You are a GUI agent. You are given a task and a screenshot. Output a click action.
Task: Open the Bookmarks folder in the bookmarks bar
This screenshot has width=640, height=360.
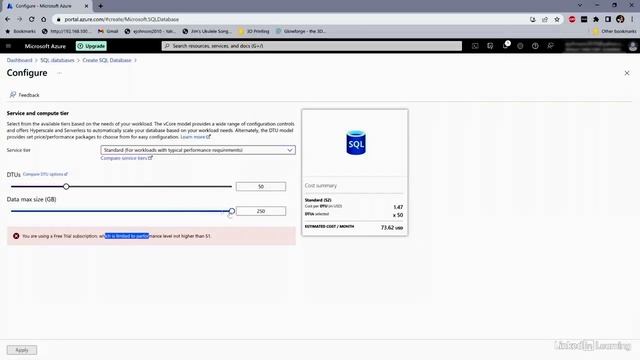click(x=20, y=31)
